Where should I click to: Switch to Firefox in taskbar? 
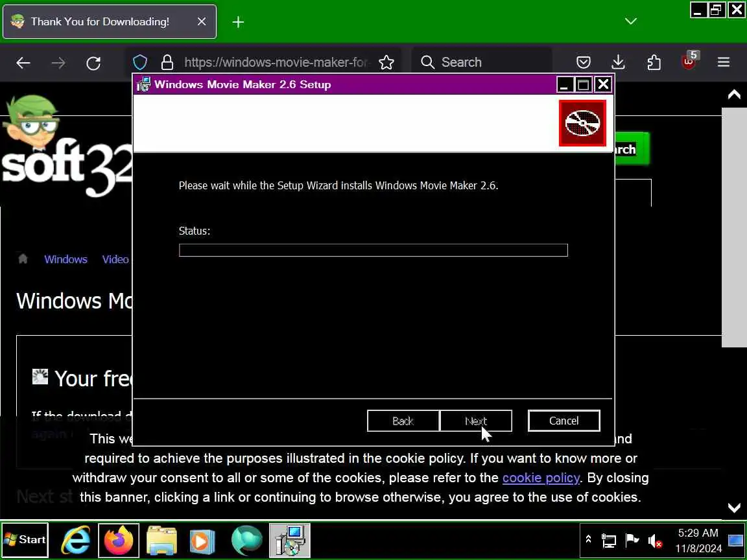point(119,540)
